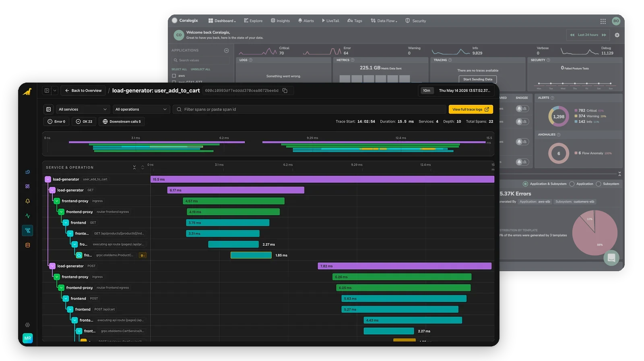Open the purple dashboards grid icon in the trace sidebar
Screen dimensions: 644x361
tap(27, 187)
